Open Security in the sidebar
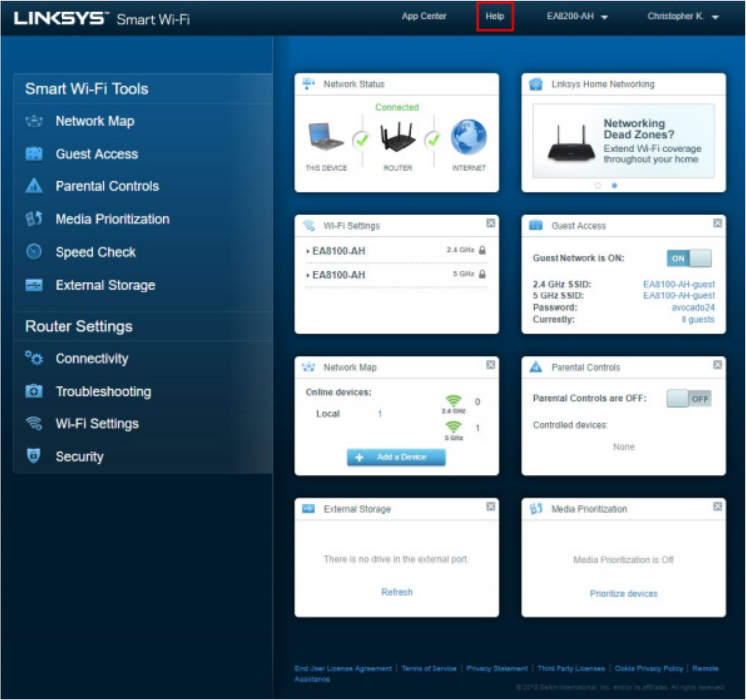The image size is (746, 700). (79, 456)
